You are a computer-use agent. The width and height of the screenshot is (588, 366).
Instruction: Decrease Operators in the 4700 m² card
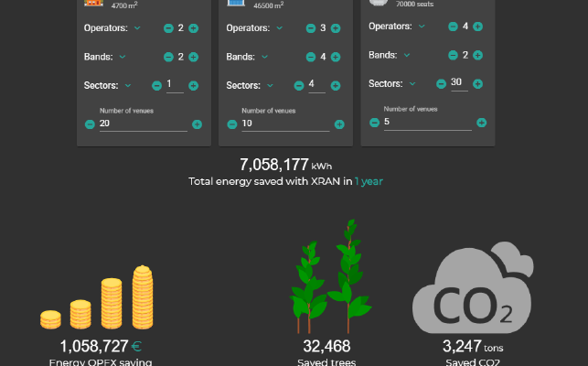pyautogui.click(x=168, y=28)
